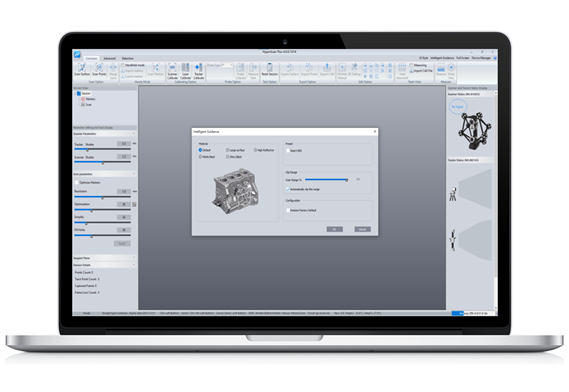Click the Distance measure icon
The image size is (569, 392).
pyautogui.click(x=441, y=70)
